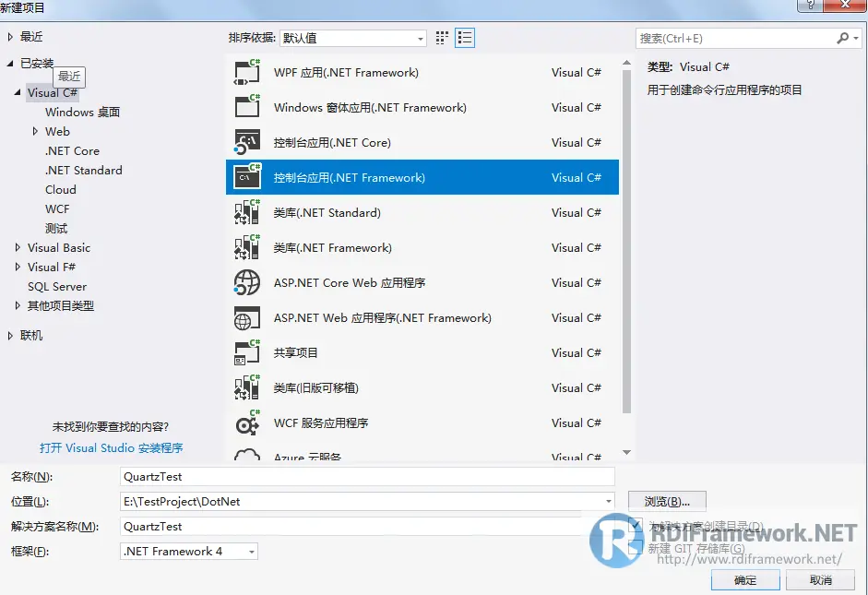This screenshot has height=595, width=868.
Task: Click 取消 (Cancel) button
Action: [x=820, y=580]
